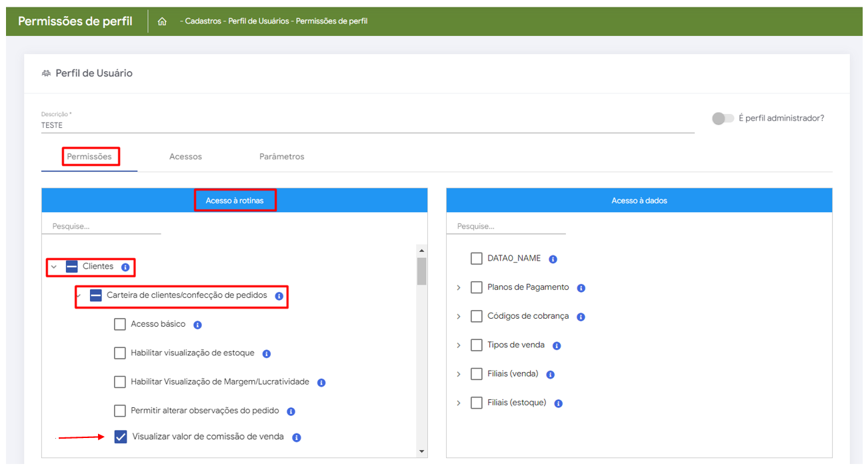Click info icon beside Planos de Pagamento

[581, 288]
